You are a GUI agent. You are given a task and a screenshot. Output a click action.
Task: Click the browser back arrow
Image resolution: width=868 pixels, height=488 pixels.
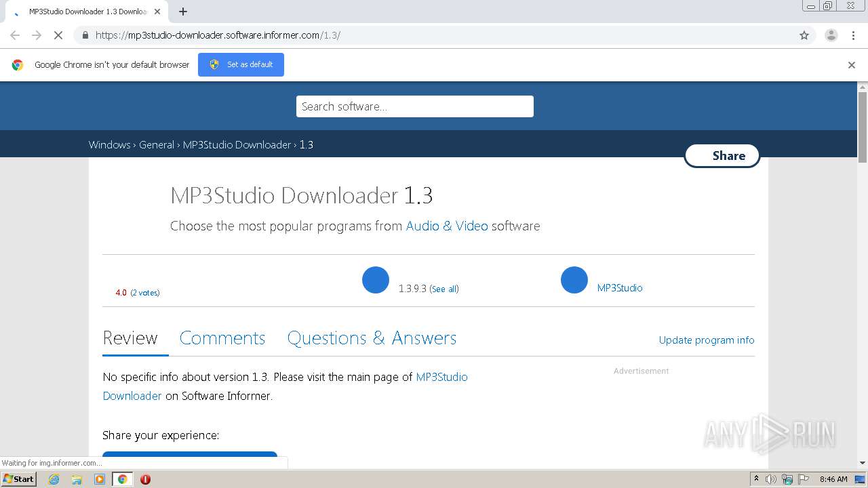15,35
